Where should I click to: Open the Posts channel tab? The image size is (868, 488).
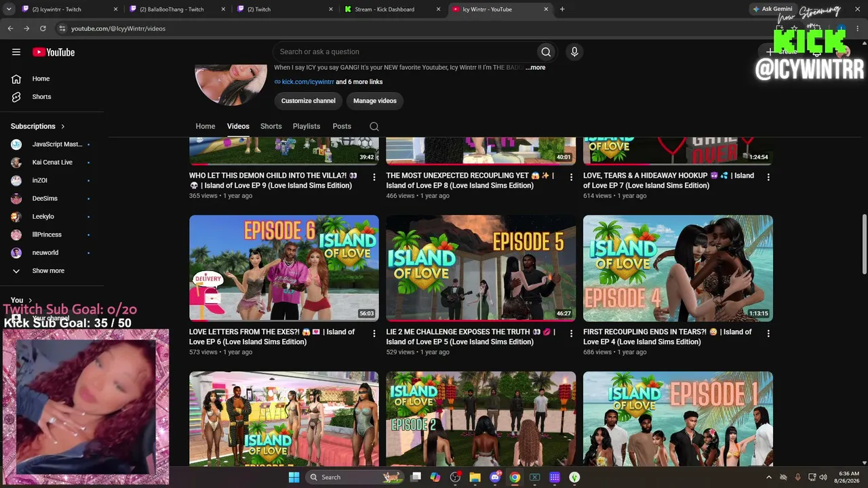click(x=342, y=126)
